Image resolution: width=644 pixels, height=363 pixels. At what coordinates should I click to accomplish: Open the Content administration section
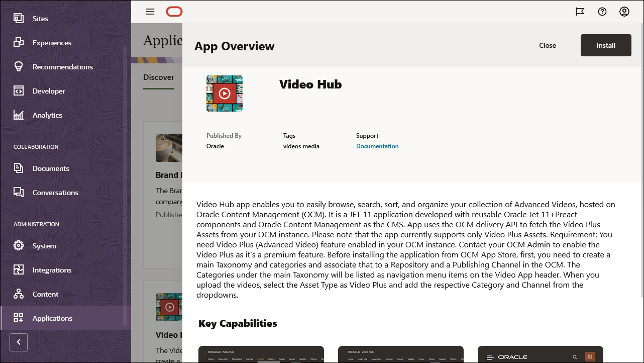tap(45, 294)
